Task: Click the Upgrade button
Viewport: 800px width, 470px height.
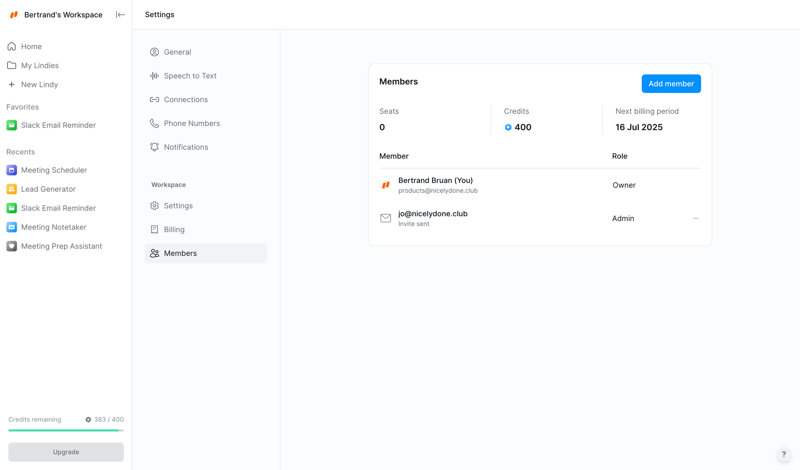Action: point(66,452)
